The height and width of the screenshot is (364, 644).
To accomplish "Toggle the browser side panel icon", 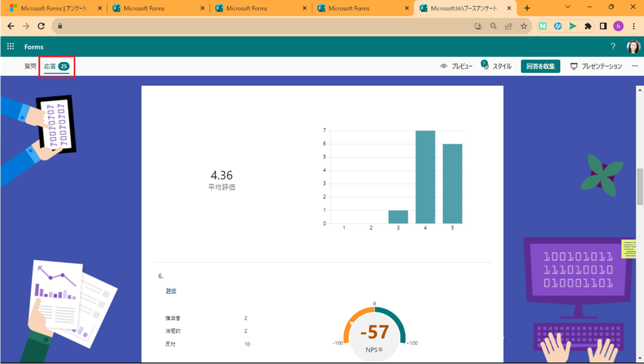I will [603, 26].
